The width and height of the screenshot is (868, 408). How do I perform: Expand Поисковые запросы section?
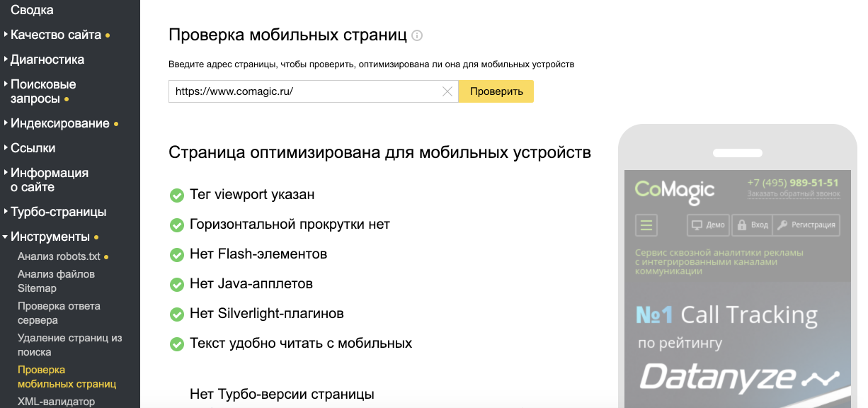(42, 91)
